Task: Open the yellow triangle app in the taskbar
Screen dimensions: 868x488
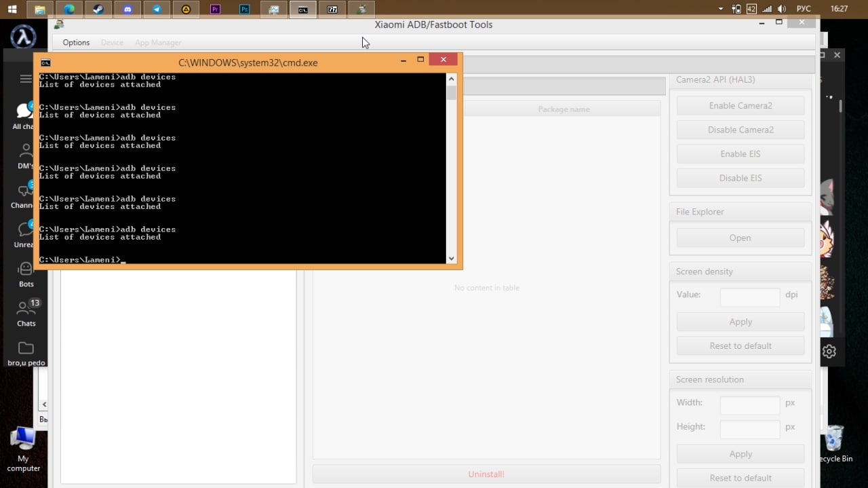Action: [x=186, y=10]
